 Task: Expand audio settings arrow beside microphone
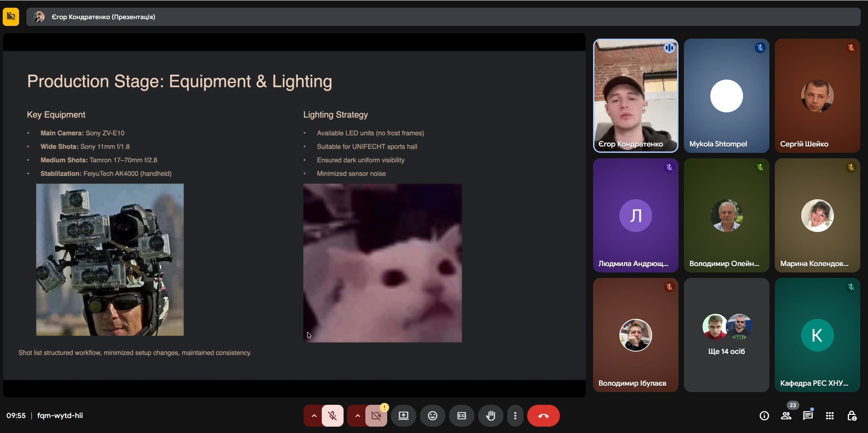[x=314, y=416]
